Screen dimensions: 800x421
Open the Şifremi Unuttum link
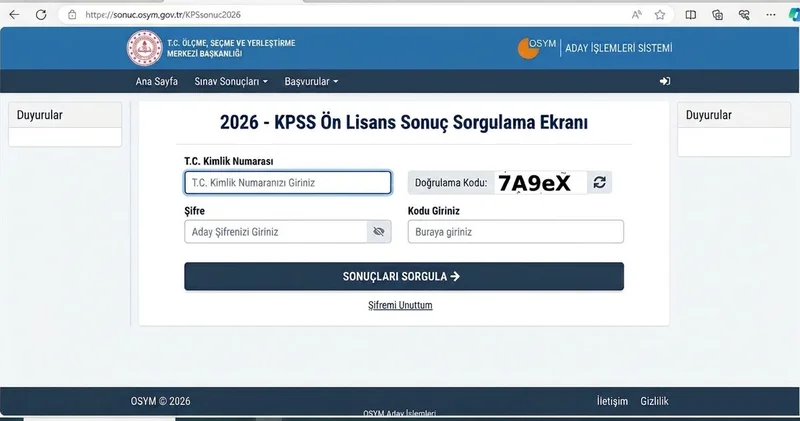tap(400, 305)
